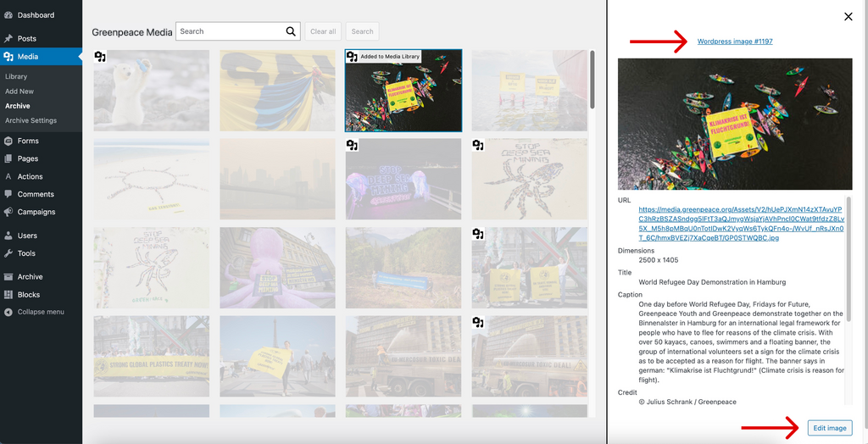Click the Pages icon in sidebar
The image size is (868, 444).
pyautogui.click(x=8, y=158)
